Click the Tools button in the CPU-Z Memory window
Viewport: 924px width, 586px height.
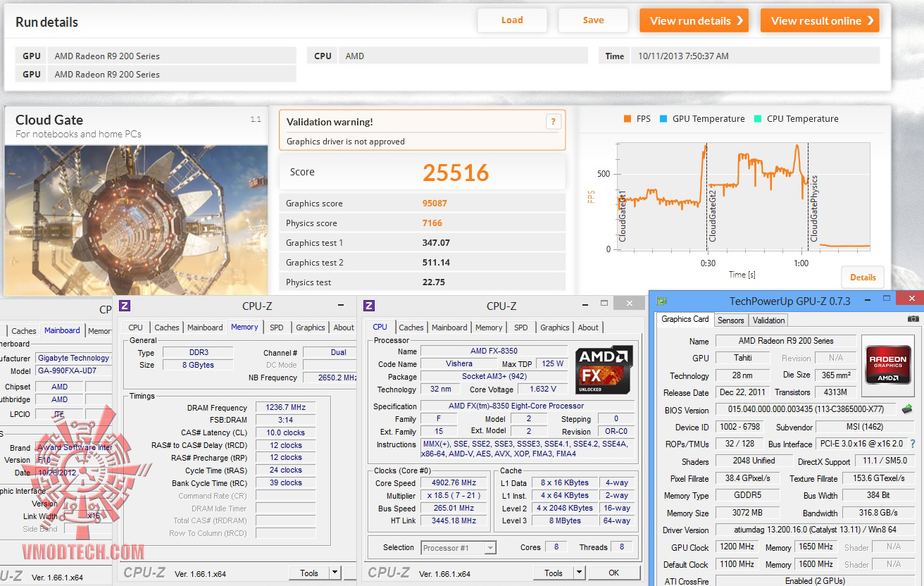pos(309,573)
